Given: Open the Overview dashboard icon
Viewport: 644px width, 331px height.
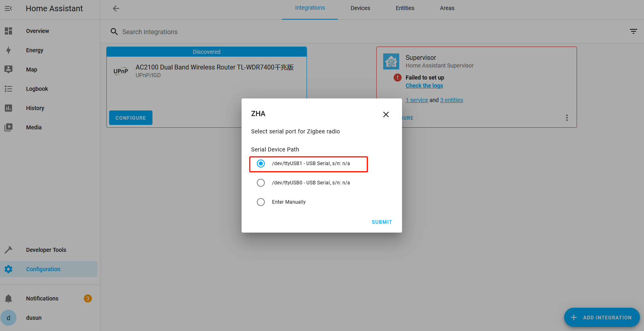Looking at the screenshot, I should [8, 31].
